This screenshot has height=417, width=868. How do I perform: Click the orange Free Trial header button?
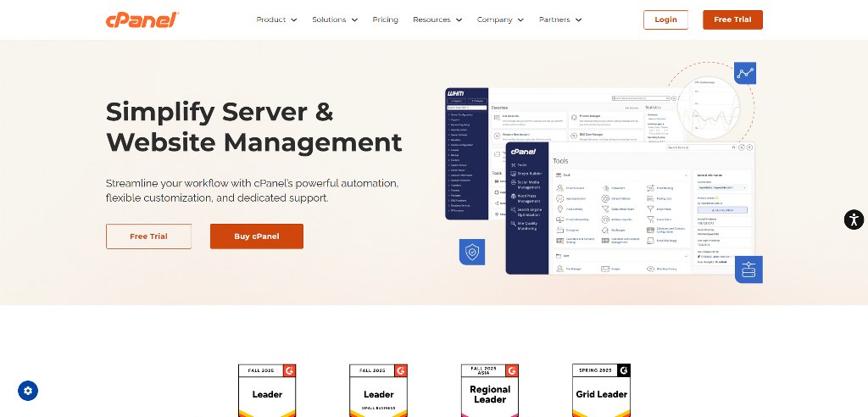(x=732, y=19)
